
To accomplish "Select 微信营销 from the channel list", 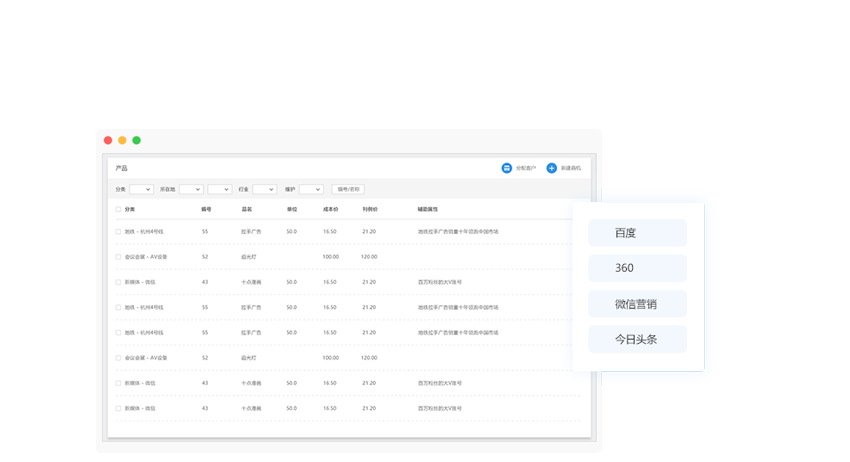I will (637, 304).
